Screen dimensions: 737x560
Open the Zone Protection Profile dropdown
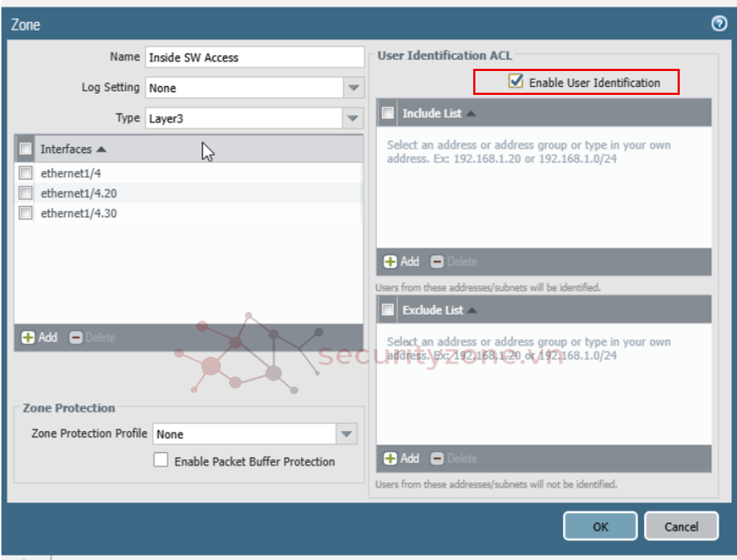click(x=346, y=434)
